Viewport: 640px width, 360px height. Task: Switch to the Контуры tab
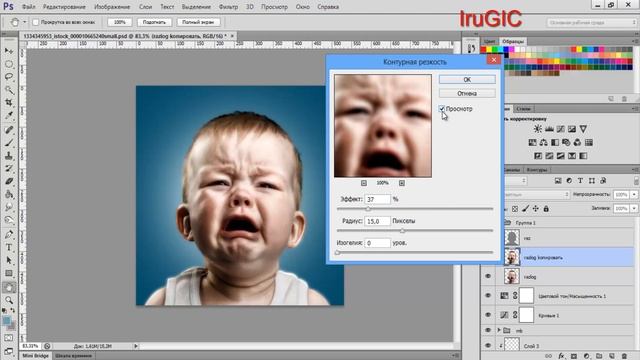coord(536,170)
